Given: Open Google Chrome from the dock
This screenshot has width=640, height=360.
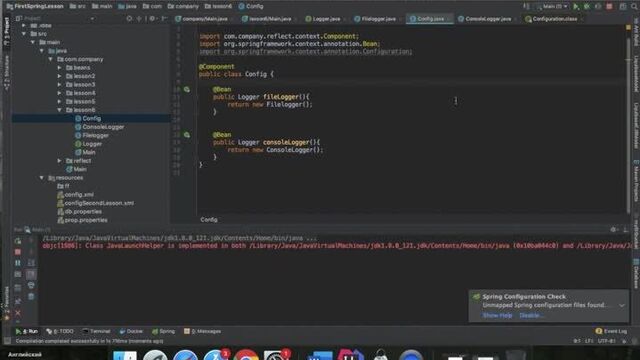Looking at the screenshot, I should (246, 355).
